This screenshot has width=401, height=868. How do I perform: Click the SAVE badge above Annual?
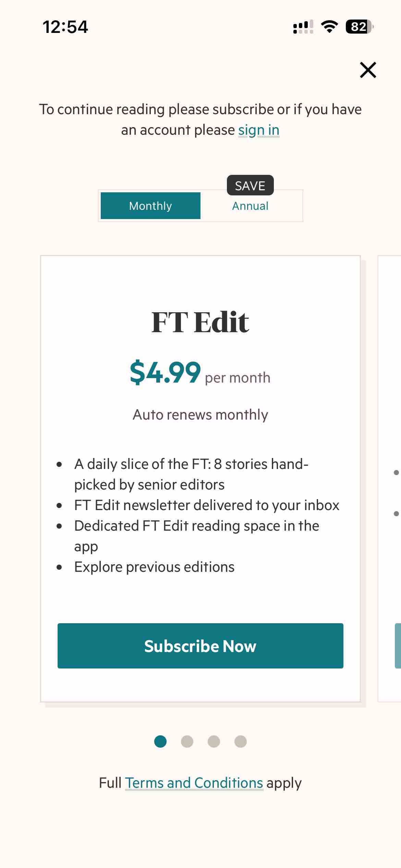(250, 185)
